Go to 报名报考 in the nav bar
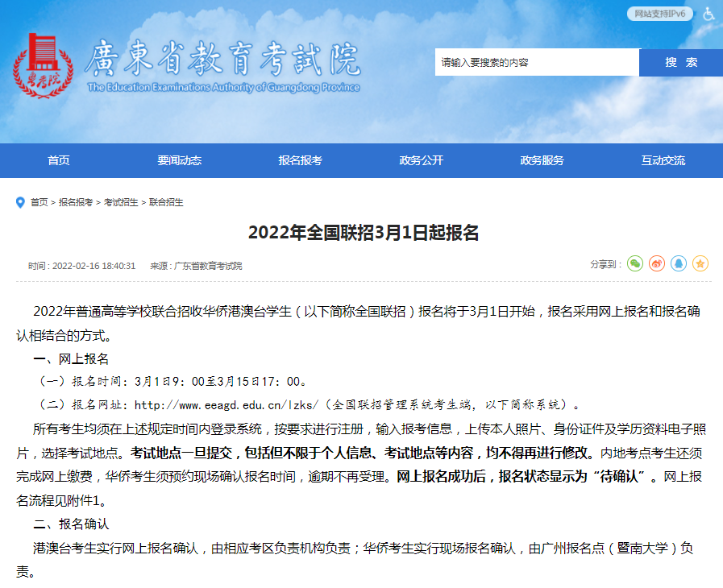Viewport: 723px width, 588px height. 301,160
